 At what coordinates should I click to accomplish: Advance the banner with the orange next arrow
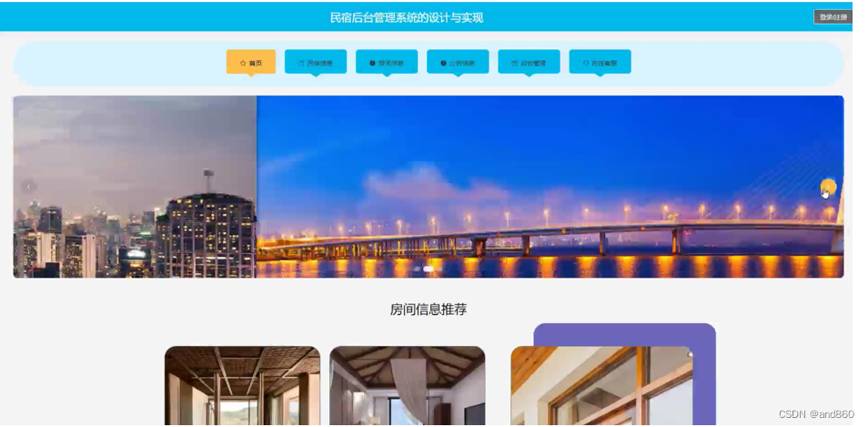[828, 188]
